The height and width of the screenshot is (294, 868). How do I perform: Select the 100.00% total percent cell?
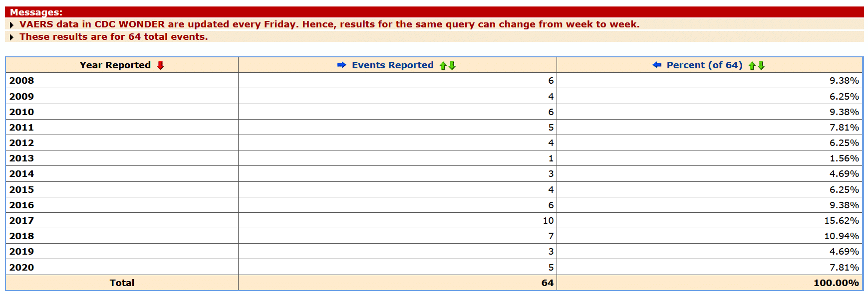tap(836, 283)
